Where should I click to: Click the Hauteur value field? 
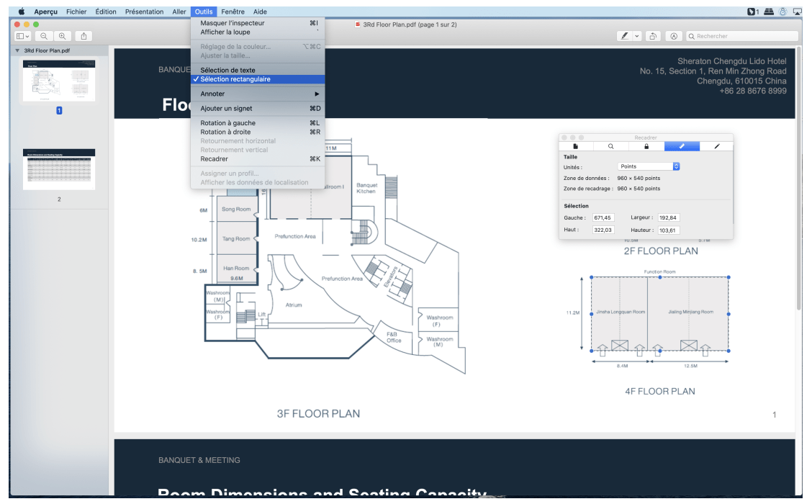669,230
